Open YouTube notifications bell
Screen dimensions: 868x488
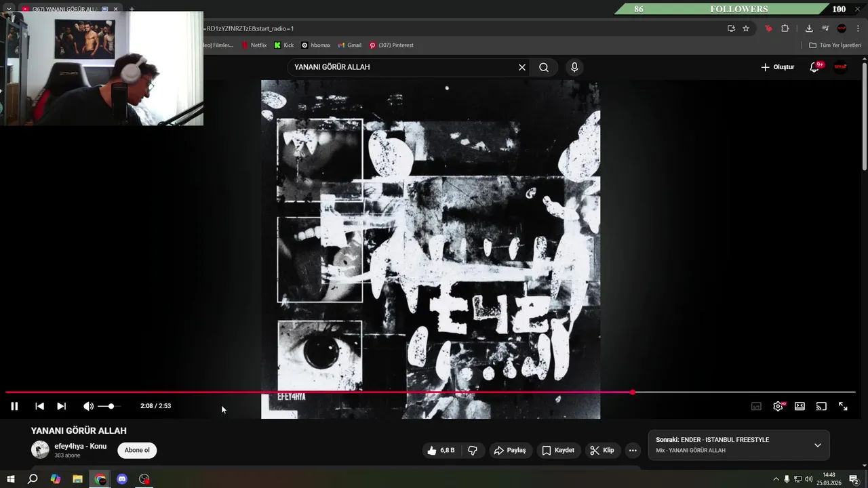(815, 67)
